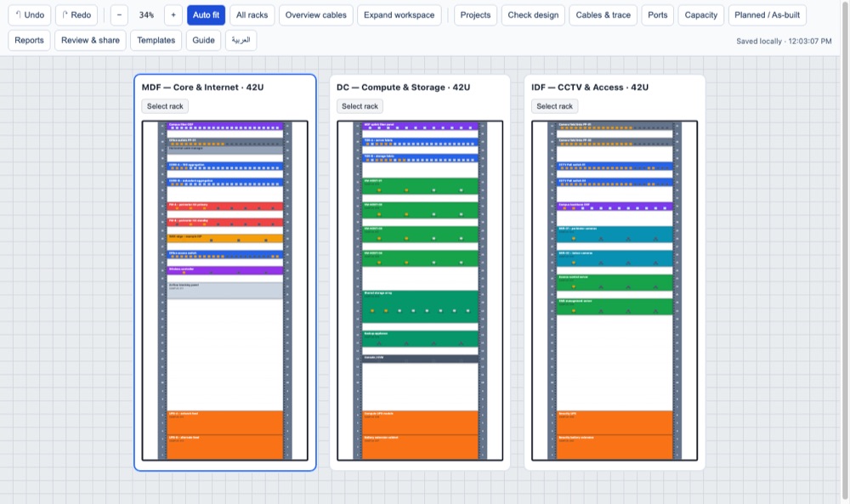Run Check design
The image size is (850, 504).
coord(534,15)
